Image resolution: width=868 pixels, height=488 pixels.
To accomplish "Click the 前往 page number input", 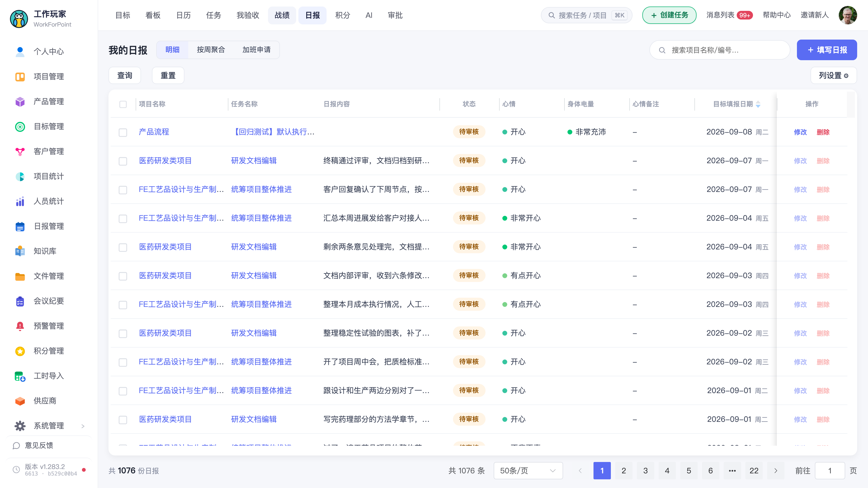I will [x=829, y=470].
